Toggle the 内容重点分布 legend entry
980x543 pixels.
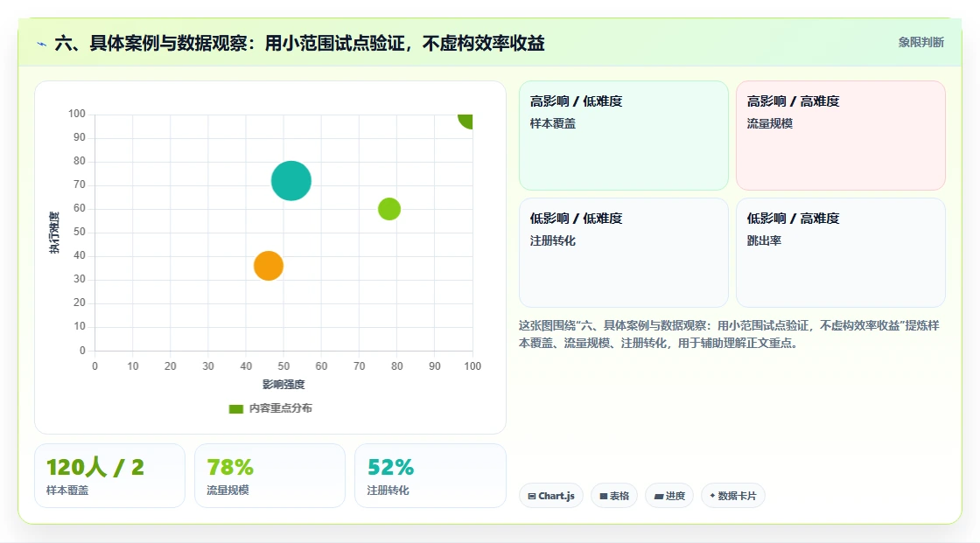click(270, 408)
